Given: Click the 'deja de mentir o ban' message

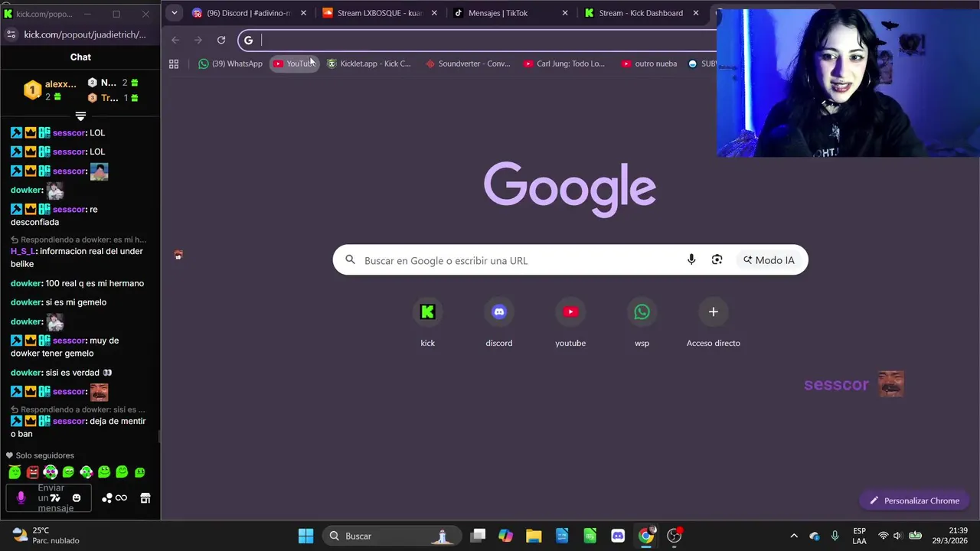Looking at the screenshot, I should 78,427.
